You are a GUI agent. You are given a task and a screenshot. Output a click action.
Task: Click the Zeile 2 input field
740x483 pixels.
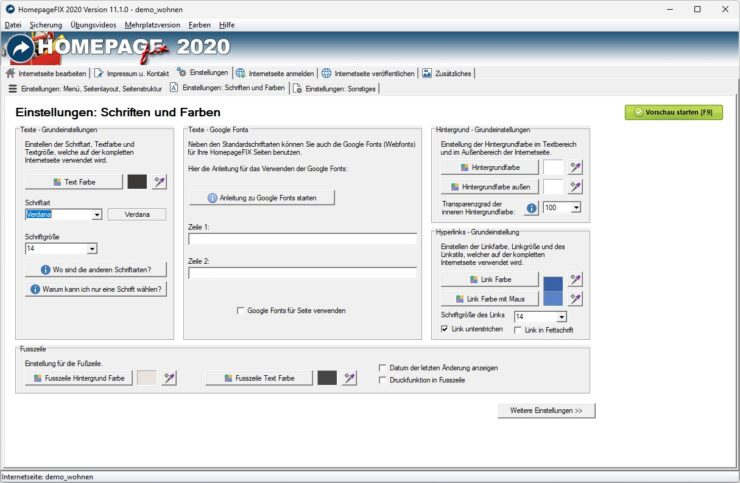pos(303,273)
